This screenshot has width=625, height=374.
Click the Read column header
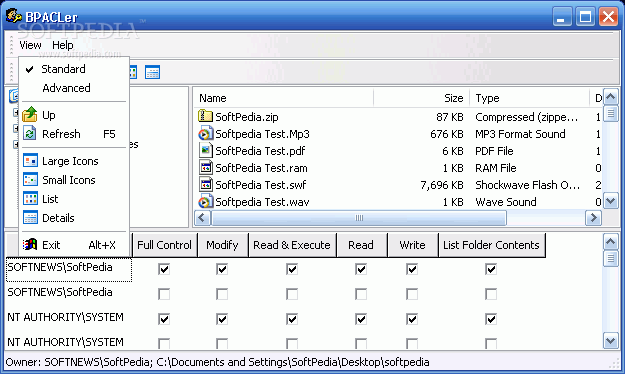pyautogui.click(x=361, y=245)
